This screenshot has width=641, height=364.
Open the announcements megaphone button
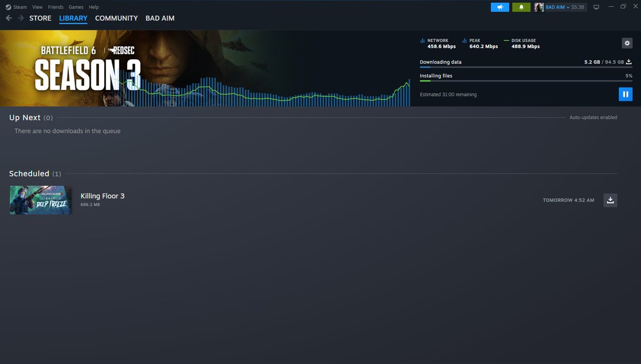tap(500, 7)
